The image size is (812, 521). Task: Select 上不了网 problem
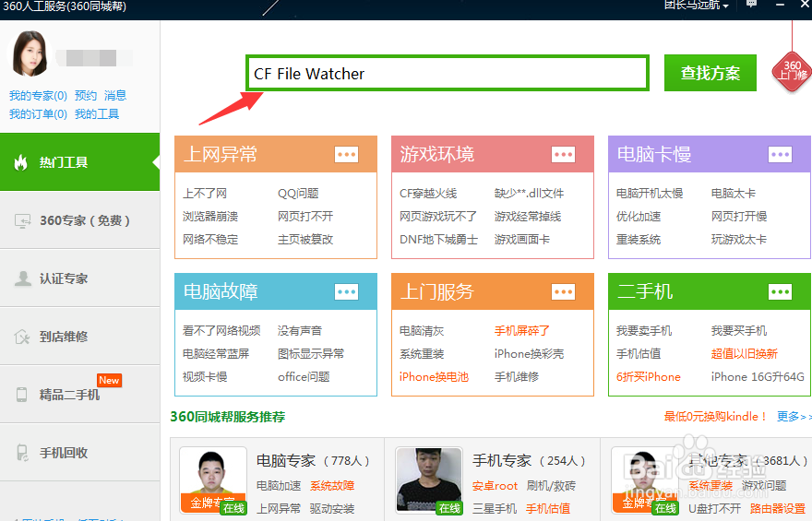[x=205, y=194]
